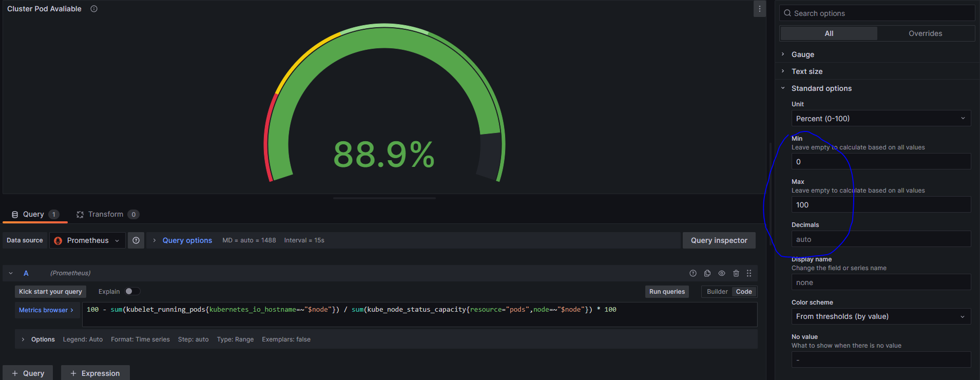
Task: Click the drag handle of query A
Action: [749, 273]
